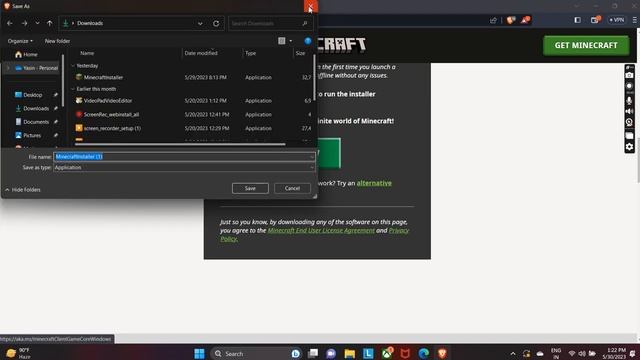Image resolution: width=640 pixels, height=360 pixels.
Task: Open Microsoft Edge from taskbar
Action: tap(423, 353)
